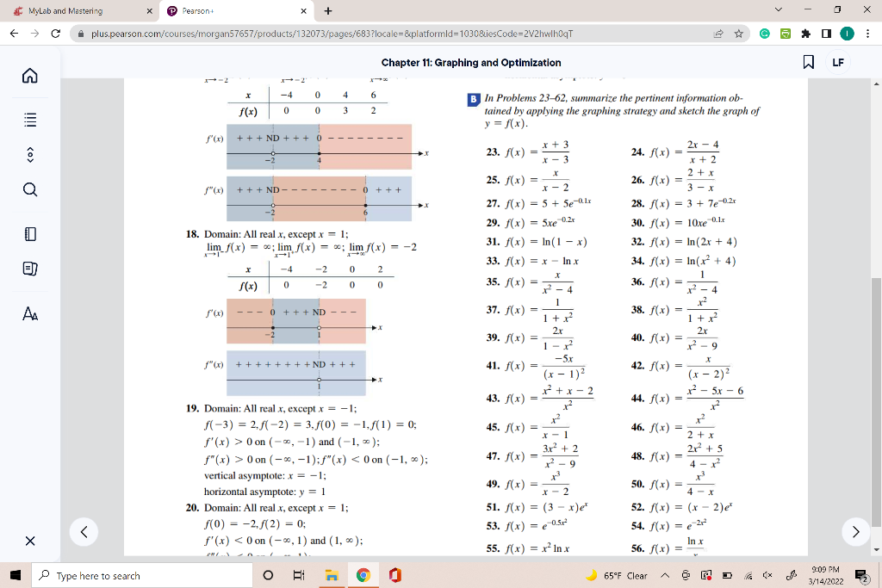Close the sidebar with X icon
Image resolution: width=882 pixels, height=588 pixels.
(x=30, y=541)
